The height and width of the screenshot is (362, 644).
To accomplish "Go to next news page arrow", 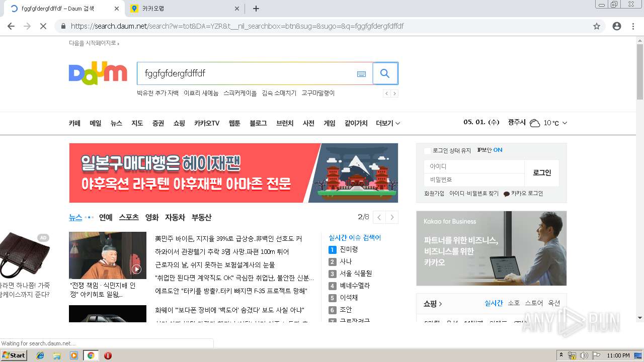I will click(392, 217).
